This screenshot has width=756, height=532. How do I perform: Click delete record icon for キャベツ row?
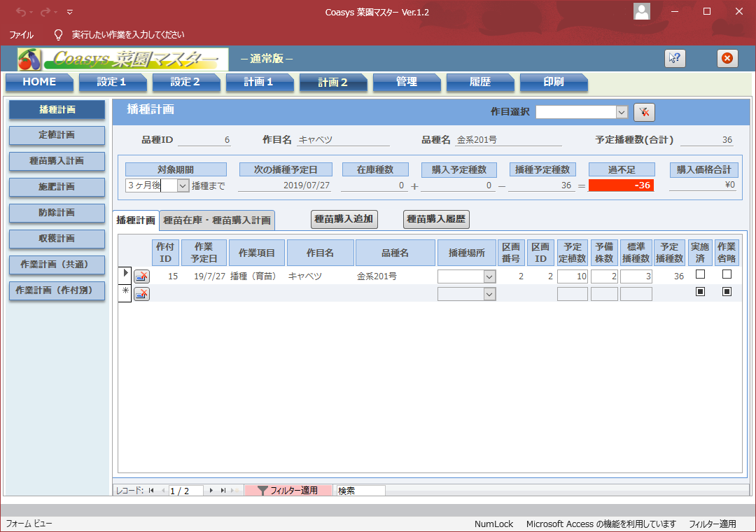[x=141, y=276]
